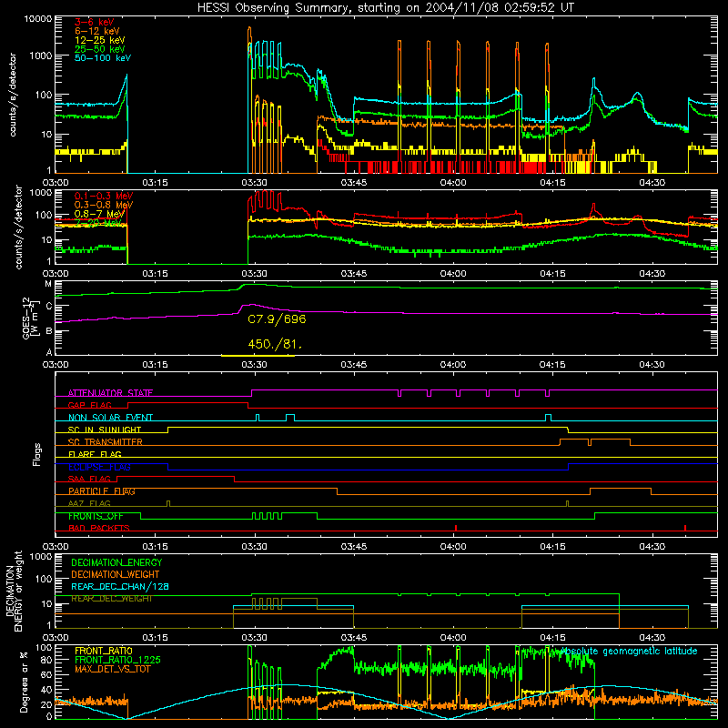Click the REAR_DEC_WEIGHT legend label

coord(111,599)
